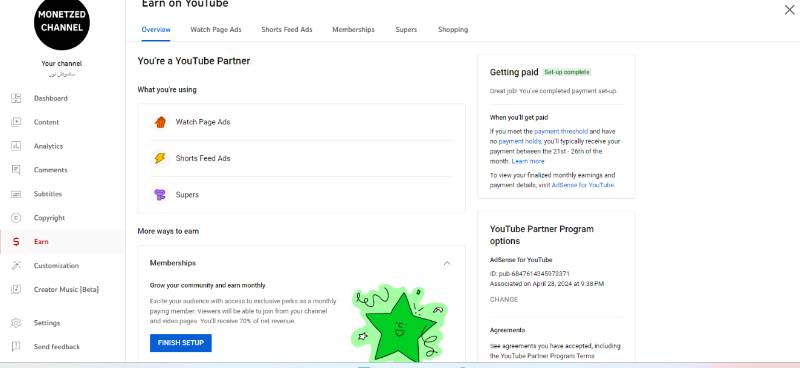Image resolution: width=800 pixels, height=368 pixels.
Task: Click the 'Getting paid' heading
Action: [x=514, y=72]
